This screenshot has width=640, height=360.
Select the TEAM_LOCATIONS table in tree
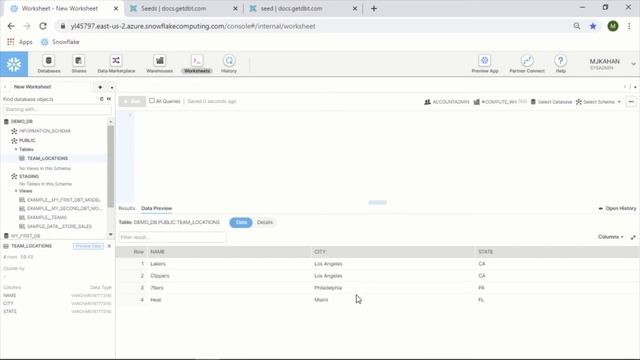[x=47, y=158]
